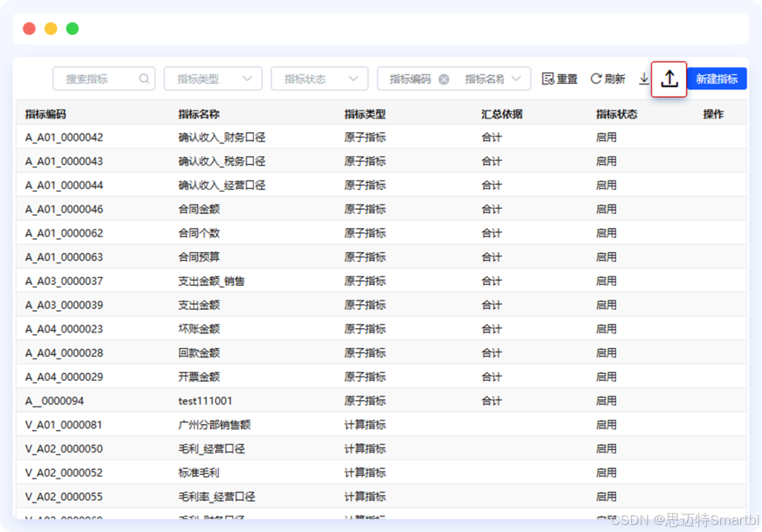This screenshot has height=532, width=762.
Task: Select the A__0000094 code cell
Action: pyautogui.click(x=54, y=401)
